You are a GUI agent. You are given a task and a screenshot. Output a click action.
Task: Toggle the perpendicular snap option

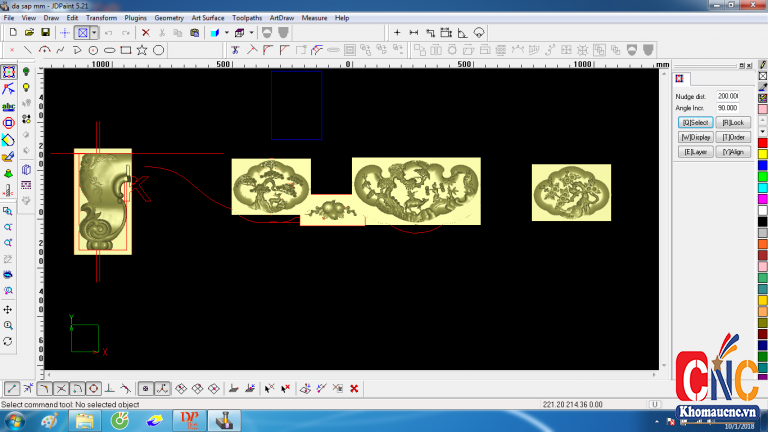click(x=109, y=388)
